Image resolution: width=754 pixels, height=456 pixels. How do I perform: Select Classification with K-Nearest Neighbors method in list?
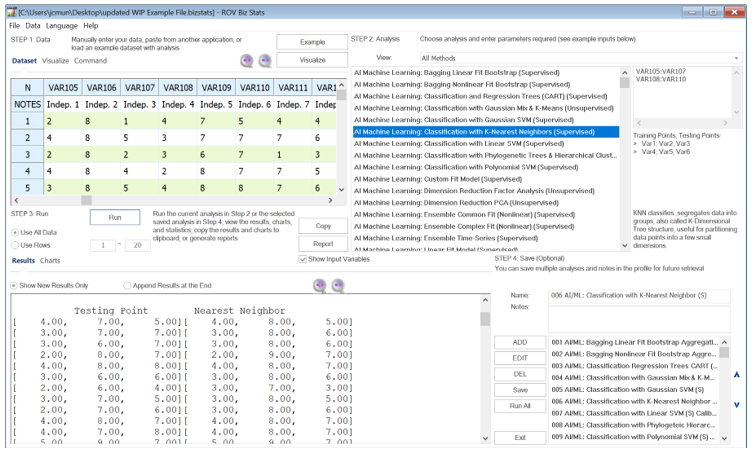(x=486, y=132)
